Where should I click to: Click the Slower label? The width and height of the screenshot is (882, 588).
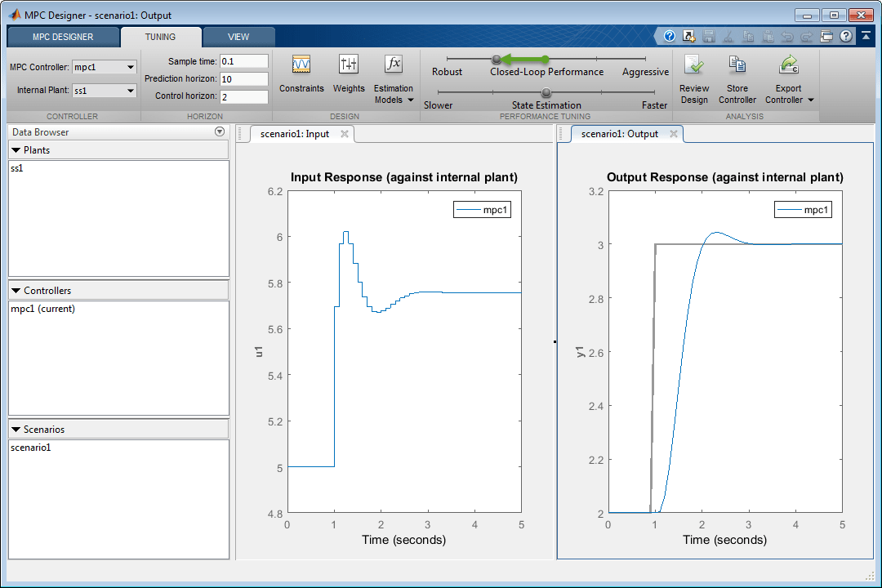point(439,105)
